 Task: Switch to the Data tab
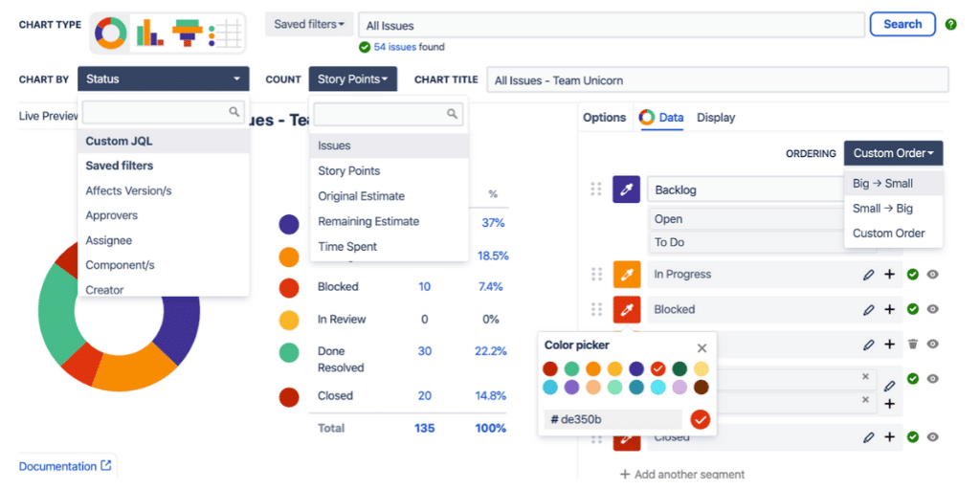tap(661, 118)
